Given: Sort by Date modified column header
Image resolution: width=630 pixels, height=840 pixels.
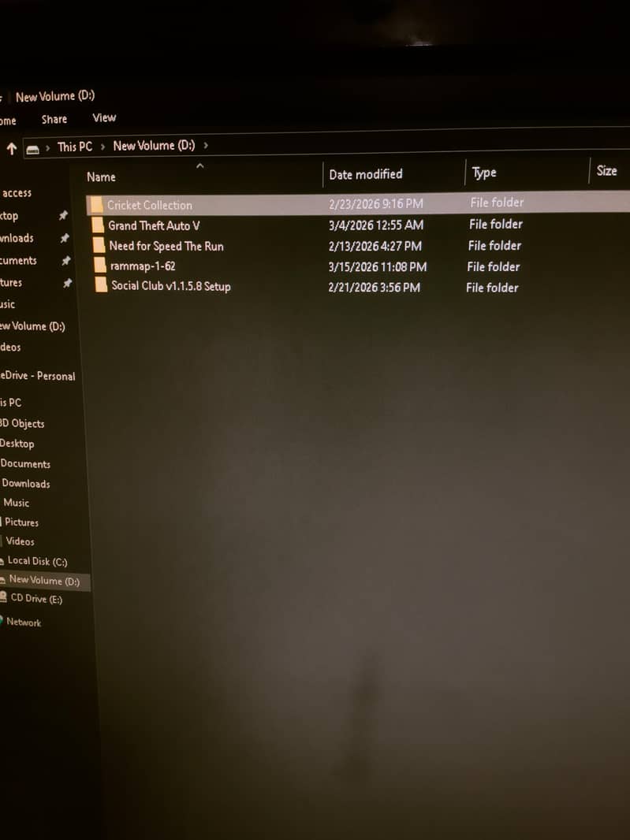Looking at the screenshot, I should 366,174.
